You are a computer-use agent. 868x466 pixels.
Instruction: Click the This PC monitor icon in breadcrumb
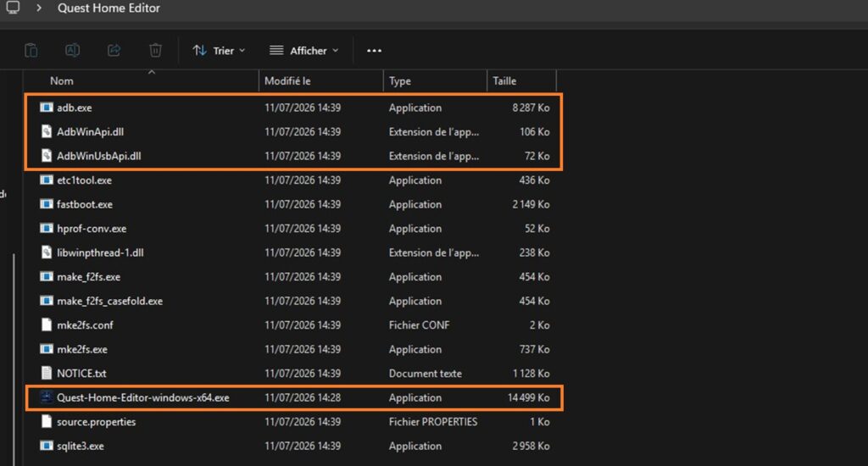pyautogui.click(x=12, y=7)
